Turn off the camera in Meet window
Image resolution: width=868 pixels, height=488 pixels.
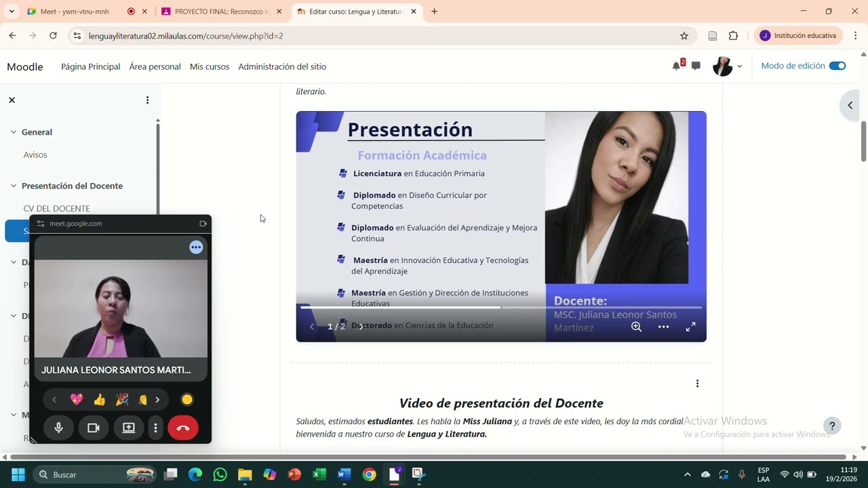click(94, 428)
